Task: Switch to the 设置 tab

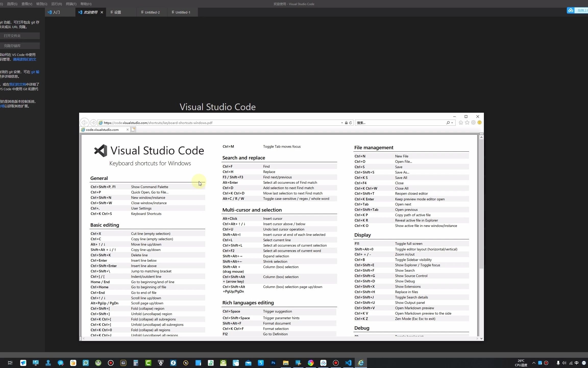Action: point(121,12)
